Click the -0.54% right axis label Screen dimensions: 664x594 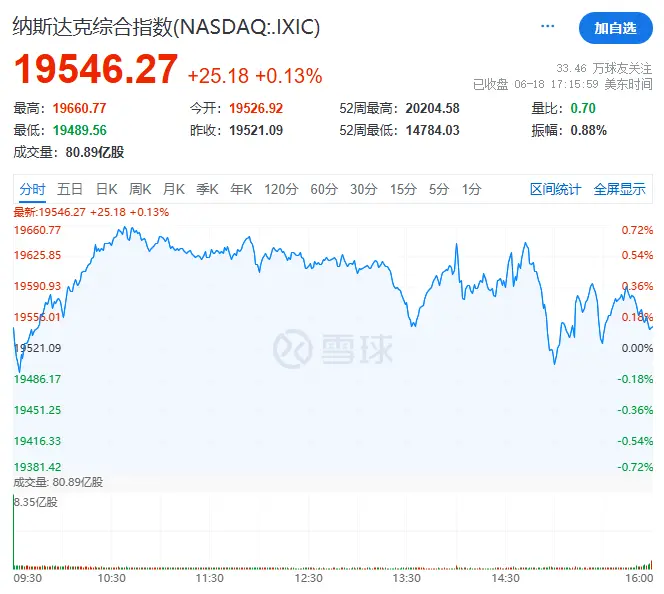pos(635,441)
